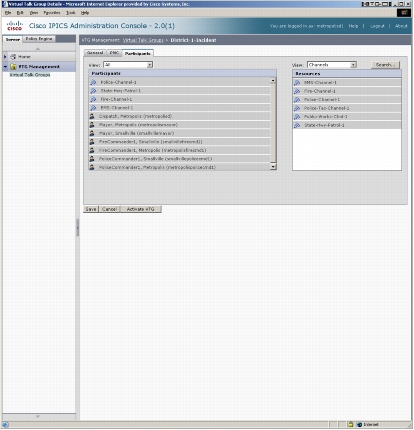Click the channel icon beside participant Police-Channel-1
Image resolution: width=414 pixels, height=430 pixels.
[93, 82]
